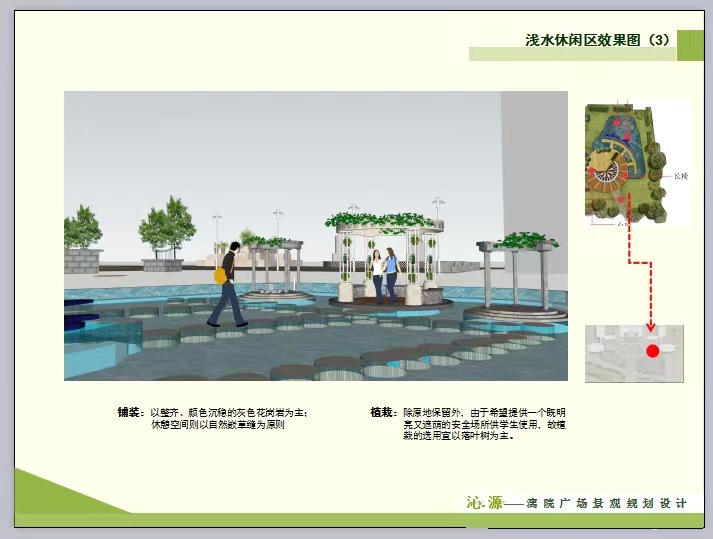Click the red dashed arrow head
Viewport: 713px width, 539px height.
(x=649, y=326)
